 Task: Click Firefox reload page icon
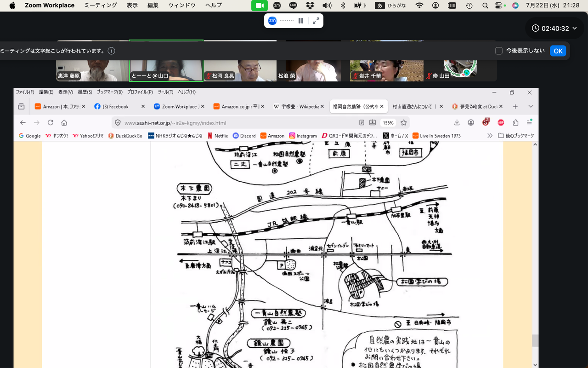[x=51, y=123]
